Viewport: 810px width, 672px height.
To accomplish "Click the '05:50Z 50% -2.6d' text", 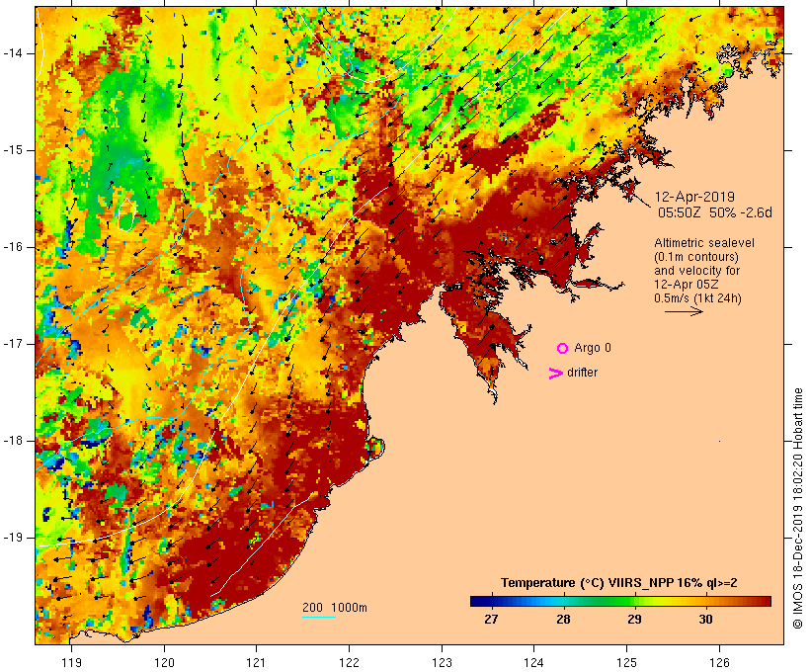I will pos(715,212).
